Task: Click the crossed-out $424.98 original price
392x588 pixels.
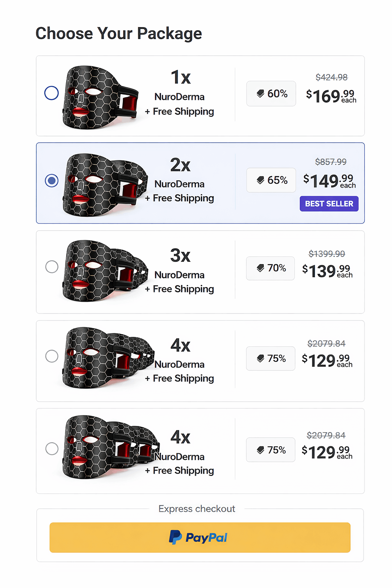Action: [x=332, y=77]
